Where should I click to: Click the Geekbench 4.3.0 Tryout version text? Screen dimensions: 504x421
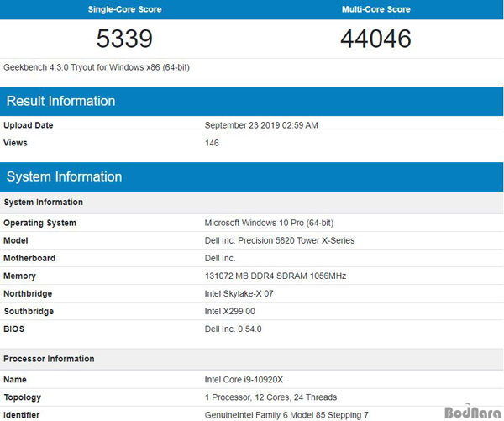(97, 67)
